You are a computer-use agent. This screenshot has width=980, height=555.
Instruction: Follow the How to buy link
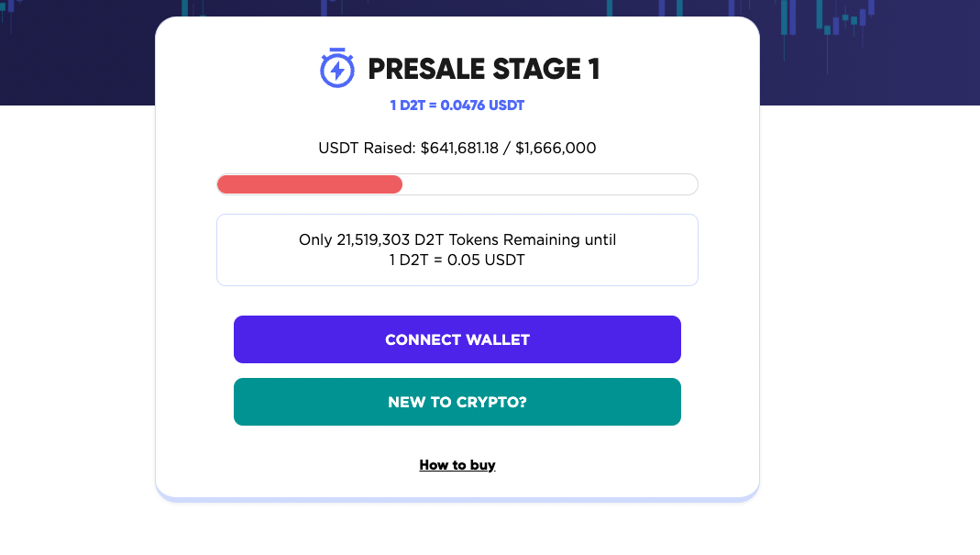tap(457, 465)
